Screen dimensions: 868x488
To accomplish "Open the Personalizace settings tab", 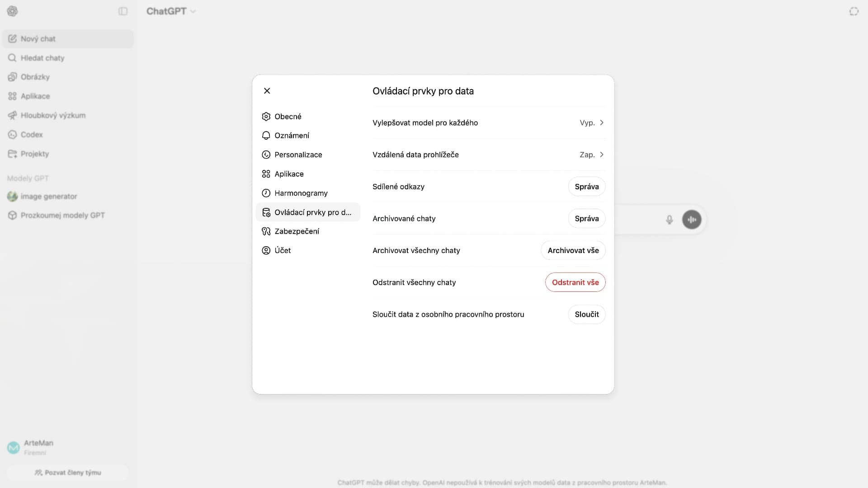I will click(298, 155).
